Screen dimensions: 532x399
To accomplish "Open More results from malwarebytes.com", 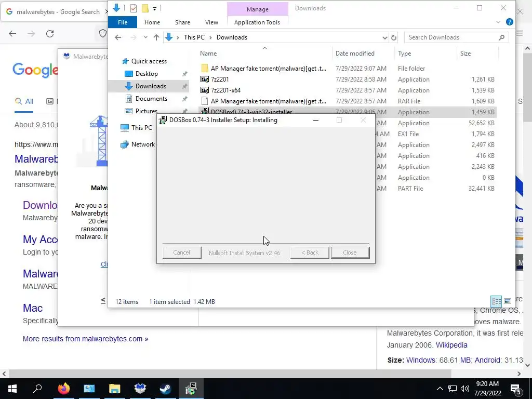I will [x=86, y=339].
